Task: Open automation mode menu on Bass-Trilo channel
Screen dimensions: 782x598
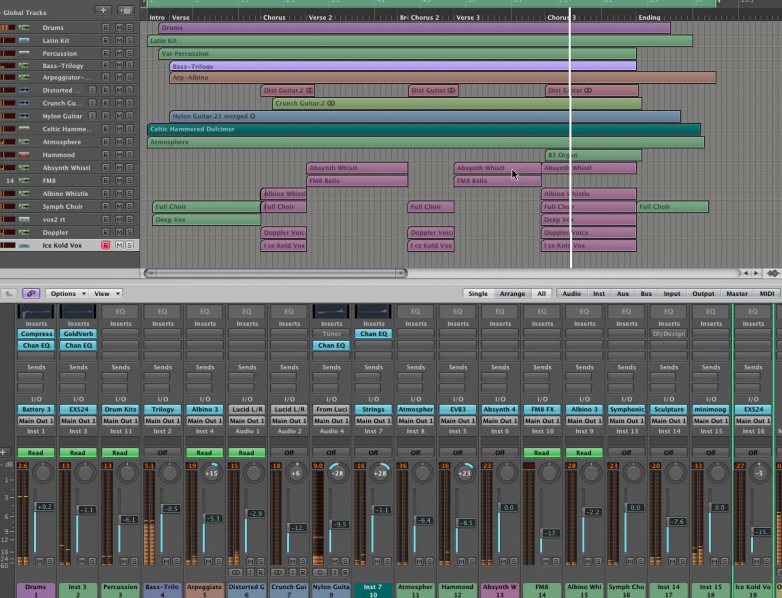Action: 162,452
